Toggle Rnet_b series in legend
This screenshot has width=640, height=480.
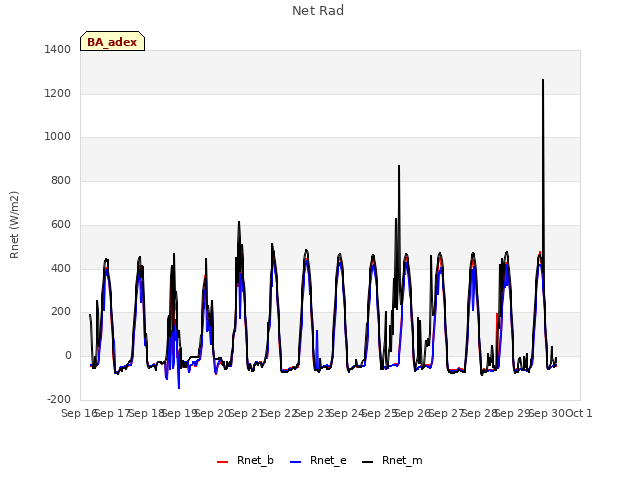(x=245, y=460)
